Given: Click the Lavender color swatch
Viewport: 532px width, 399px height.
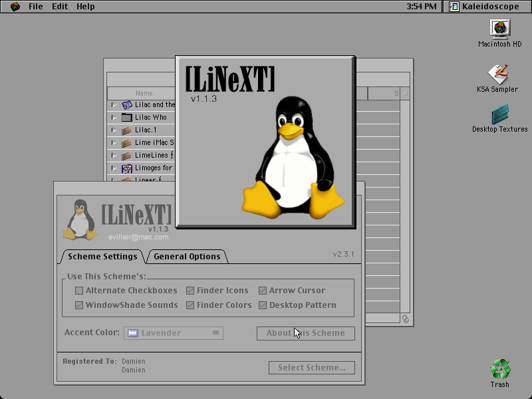Looking at the screenshot, I should tap(132, 333).
